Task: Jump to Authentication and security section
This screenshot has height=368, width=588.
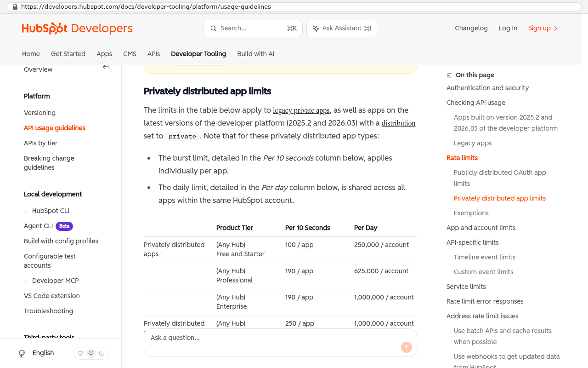Action: coord(487,88)
